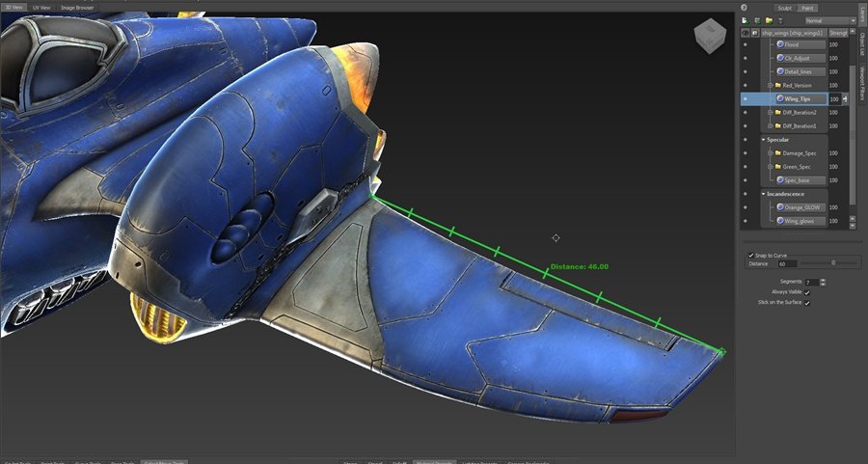This screenshot has width=868, height=464.
Task: Click the Wing_Tips strength field showing 100
Action: click(835, 98)
